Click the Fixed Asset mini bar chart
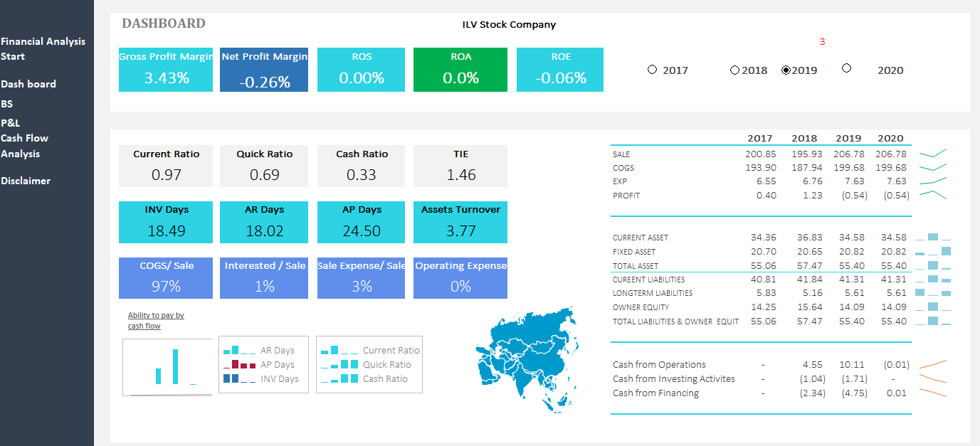980x446 pixels. (x=933, y=251)
